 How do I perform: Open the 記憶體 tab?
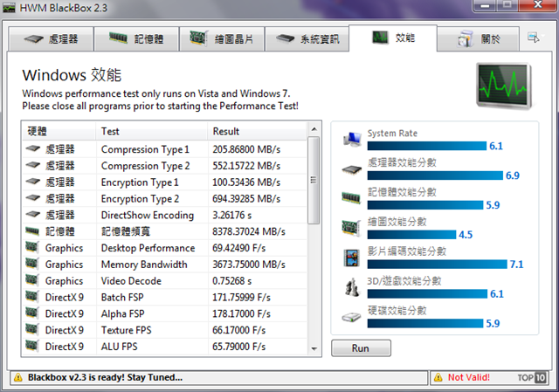[136, 38]
